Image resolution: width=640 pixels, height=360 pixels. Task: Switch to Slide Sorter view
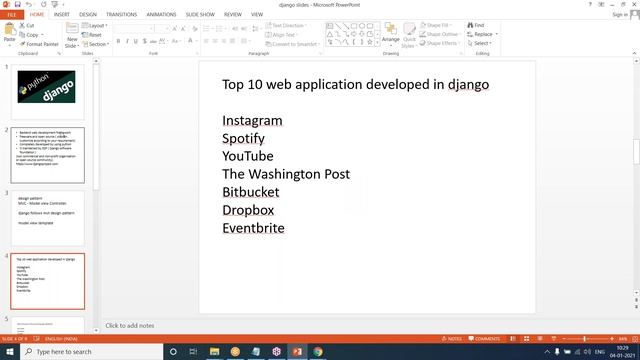[x=527, y=339]
